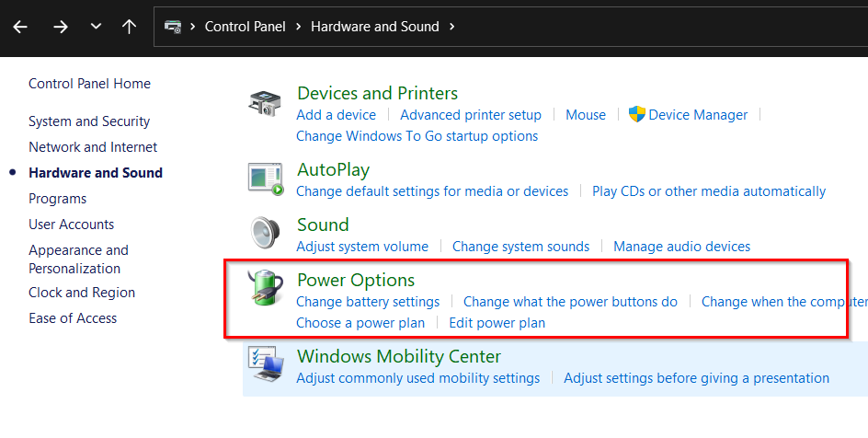Open Advanced printer setup
The height and width of the screenshot is (438, 868).
tap(471, 115)
